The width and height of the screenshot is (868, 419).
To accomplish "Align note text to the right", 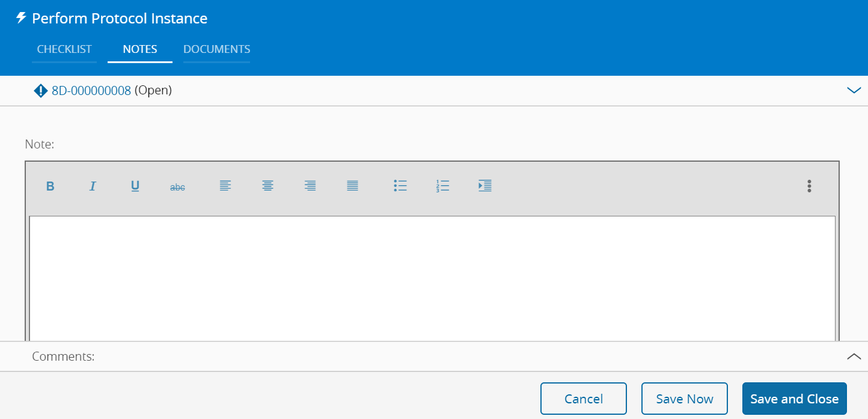I will pos(310,186).
